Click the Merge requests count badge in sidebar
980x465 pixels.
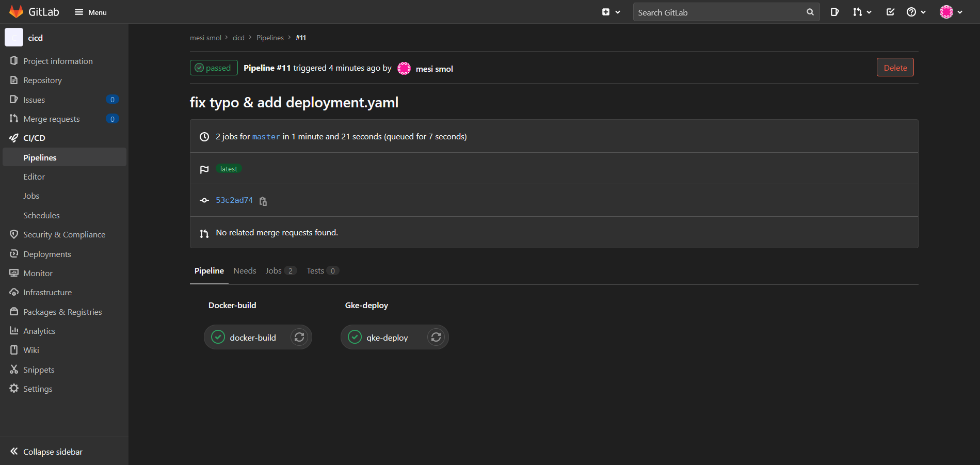(x=112, y=119)
